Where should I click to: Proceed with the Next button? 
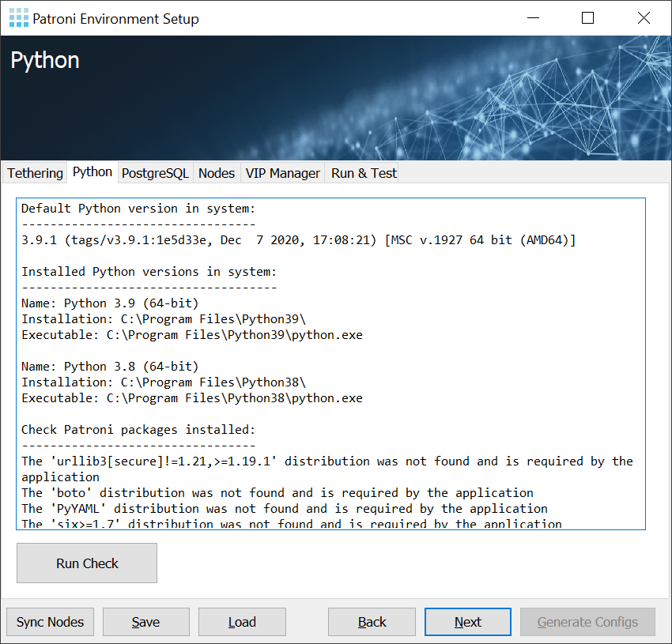coord(468,622)
